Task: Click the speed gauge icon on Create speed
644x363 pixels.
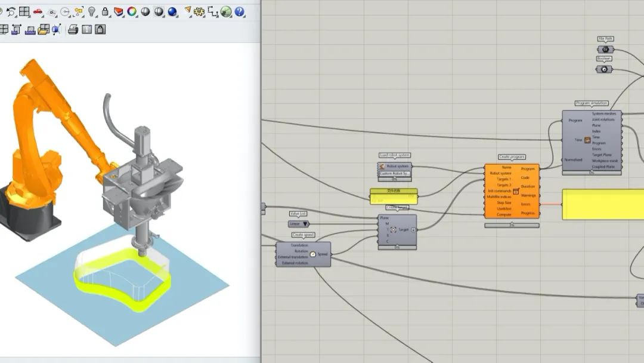Action: pyautogui.click(x=312, y=254)
